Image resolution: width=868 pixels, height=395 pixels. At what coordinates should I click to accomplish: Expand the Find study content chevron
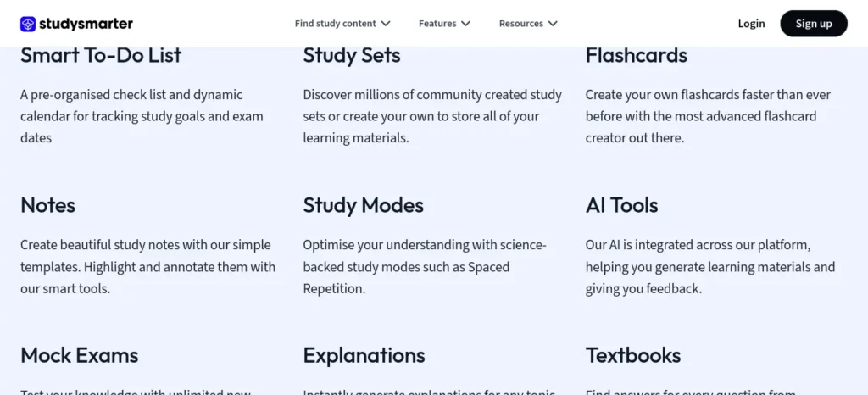(386, 24)
